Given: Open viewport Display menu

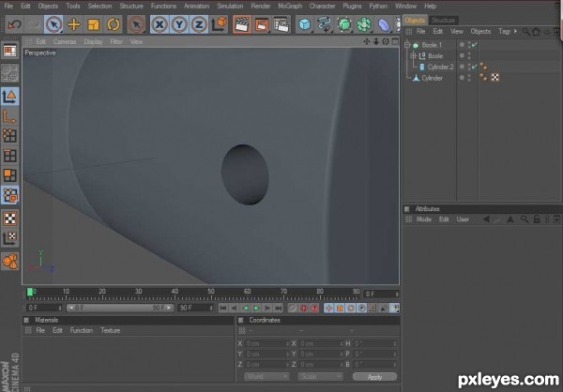Looking at the screenshot, I should tap(93, 41).
